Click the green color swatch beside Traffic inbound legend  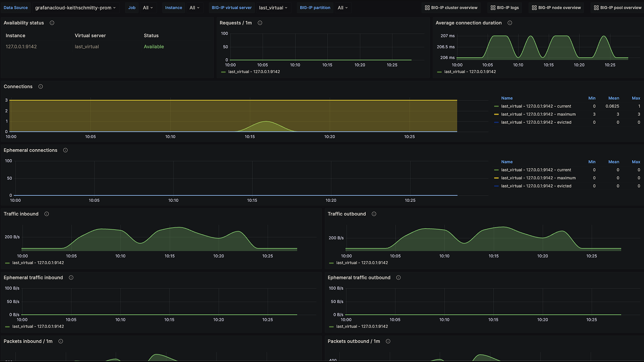tap(7, 263)
